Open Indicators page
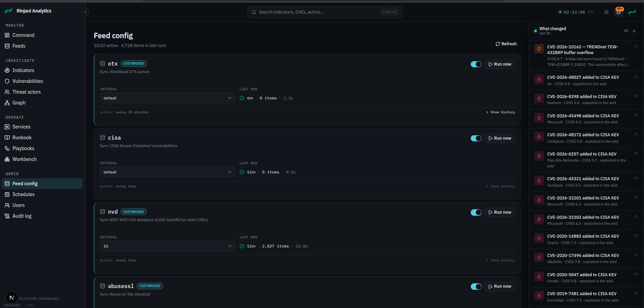Screen dimensions: 644x308 42,70
